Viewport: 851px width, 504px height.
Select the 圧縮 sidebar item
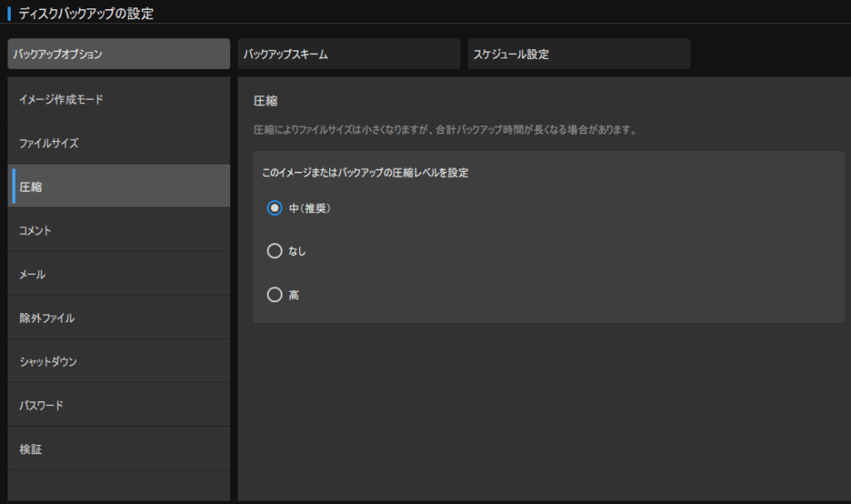point(119,187)
